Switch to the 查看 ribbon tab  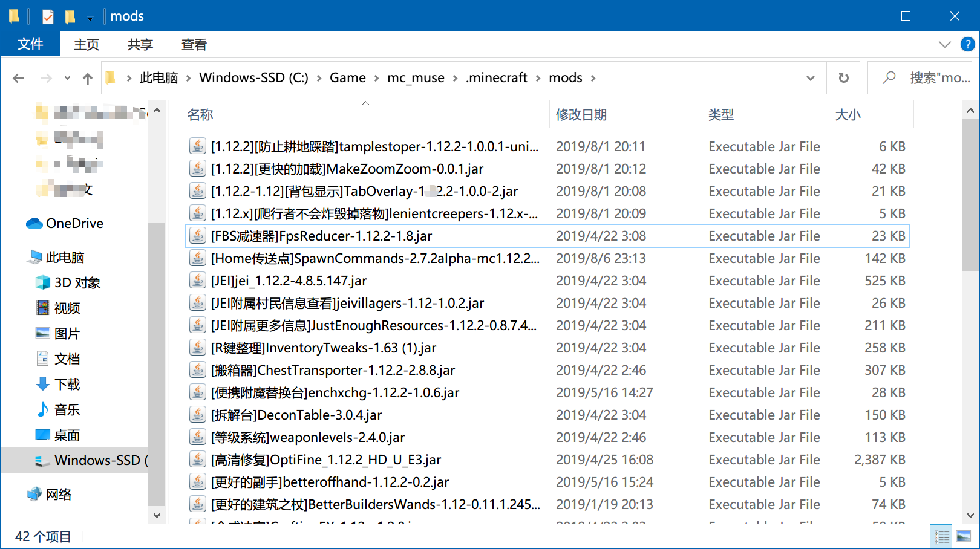193,44
